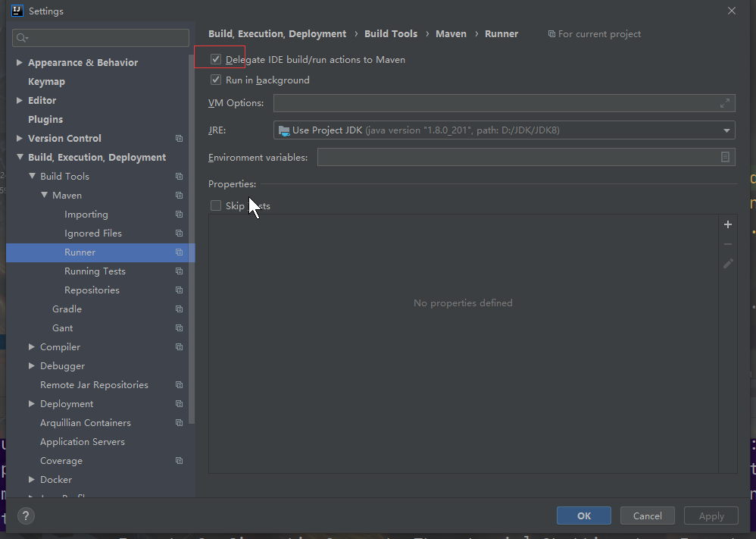Expand the Docker node
756x539 pixels.
pos(32,480)
